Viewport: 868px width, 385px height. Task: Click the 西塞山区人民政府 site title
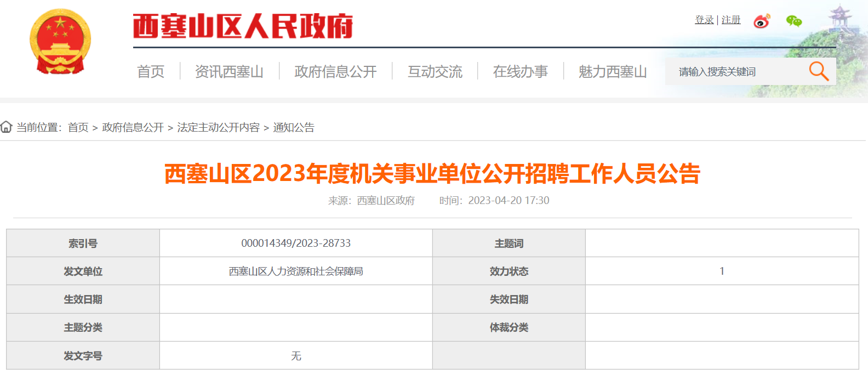point(243,26)
